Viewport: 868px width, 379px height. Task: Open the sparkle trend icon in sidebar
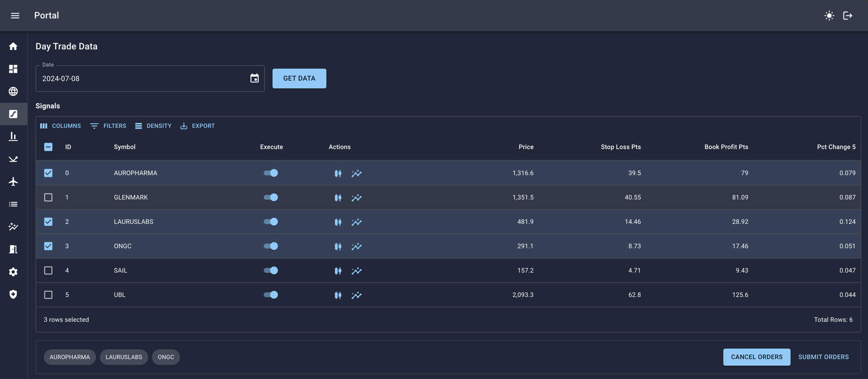[x=13, y=227]
